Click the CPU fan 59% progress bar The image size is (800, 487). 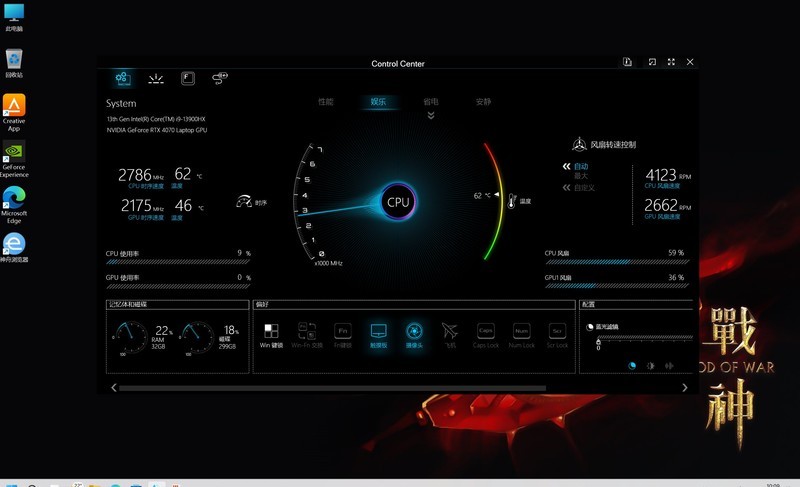[617, 262]
